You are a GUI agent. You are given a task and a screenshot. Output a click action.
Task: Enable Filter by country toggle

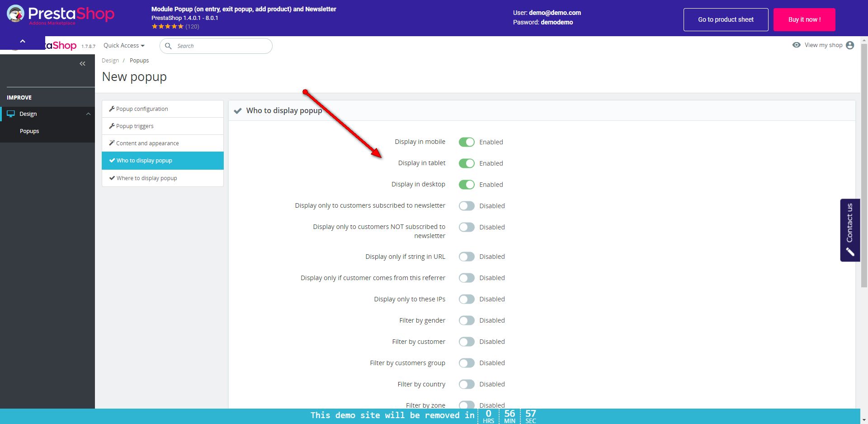467,384
